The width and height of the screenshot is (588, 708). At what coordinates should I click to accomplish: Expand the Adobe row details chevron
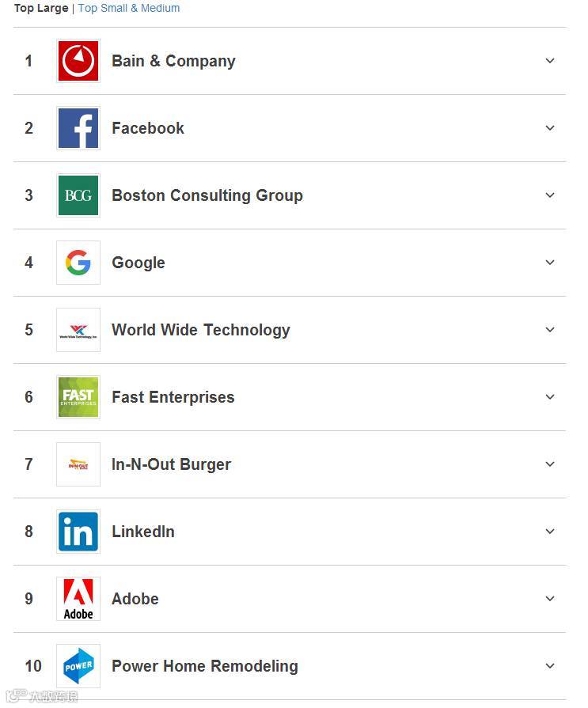coord(550,599)
